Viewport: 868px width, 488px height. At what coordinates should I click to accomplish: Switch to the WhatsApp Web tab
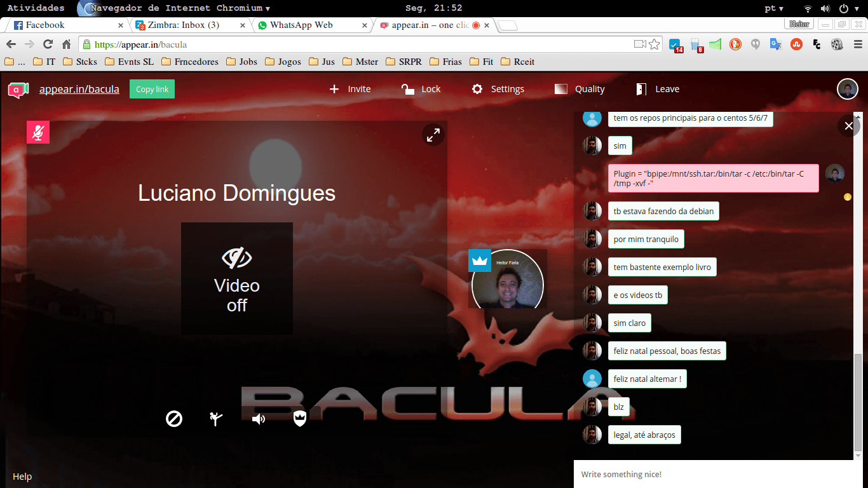click(x=301, y=25)
